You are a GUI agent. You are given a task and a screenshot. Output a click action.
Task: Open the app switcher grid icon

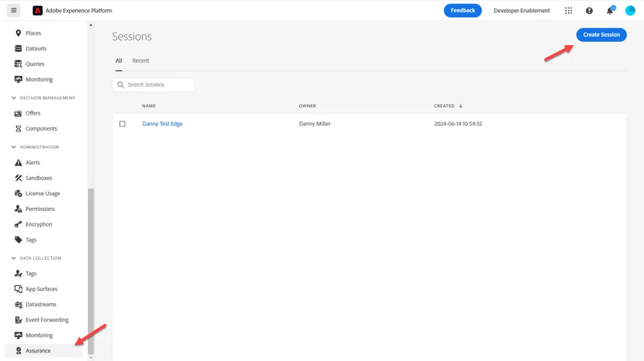[569, 11]
